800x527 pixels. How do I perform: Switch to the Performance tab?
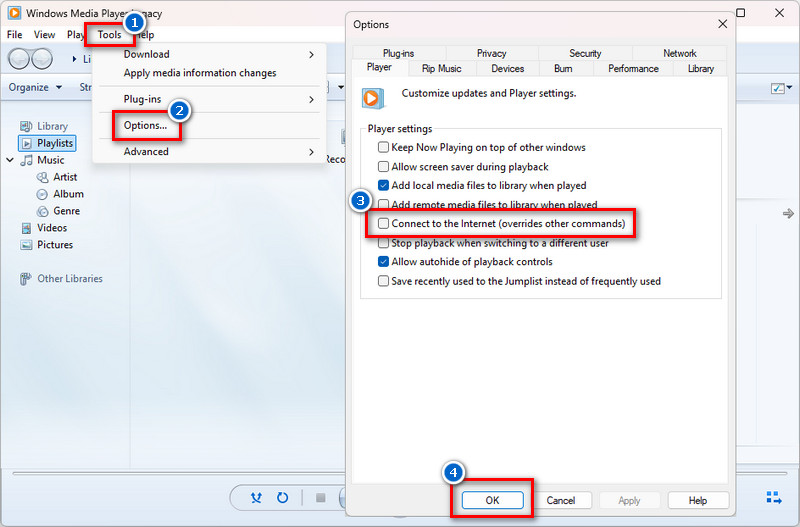pos(633,69)
